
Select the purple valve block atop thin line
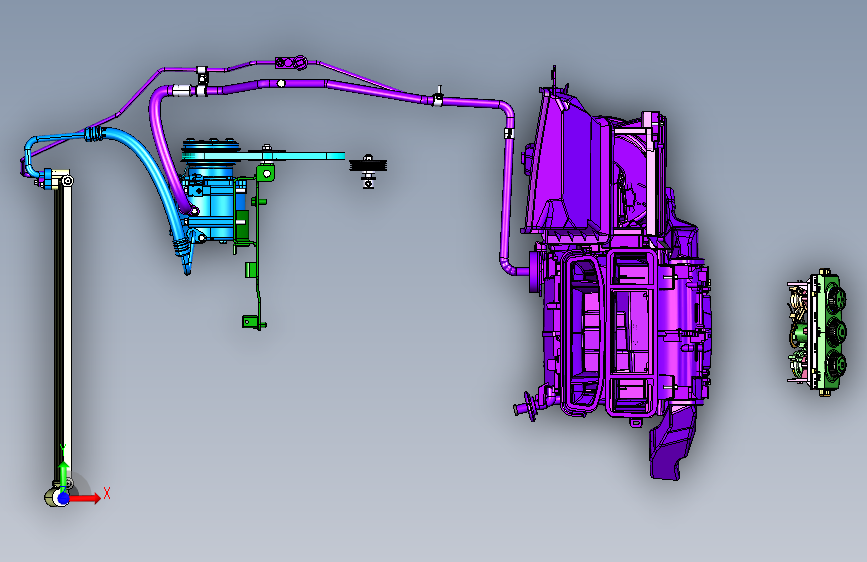click(291, 63)
